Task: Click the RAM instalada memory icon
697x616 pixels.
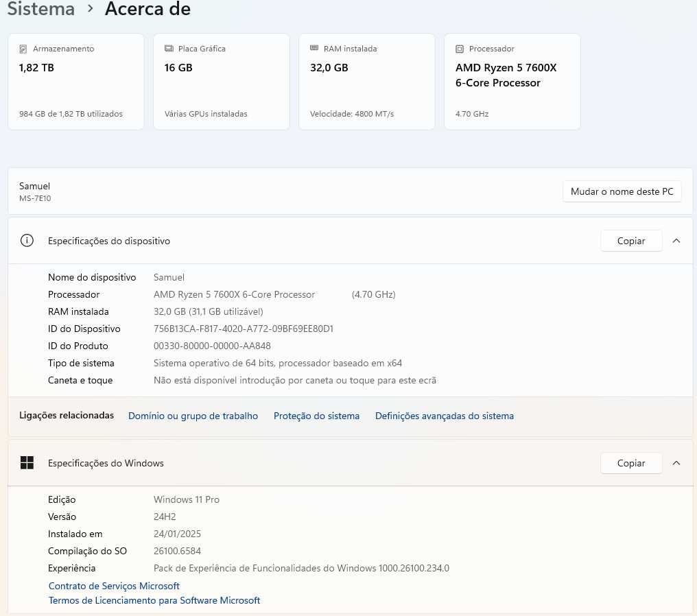Action: (x=314, y=48)
